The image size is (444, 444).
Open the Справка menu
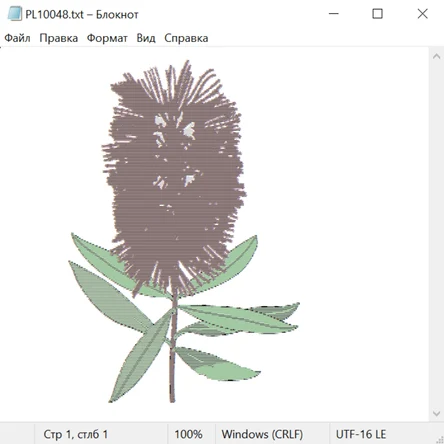click(x=186, y=38)
